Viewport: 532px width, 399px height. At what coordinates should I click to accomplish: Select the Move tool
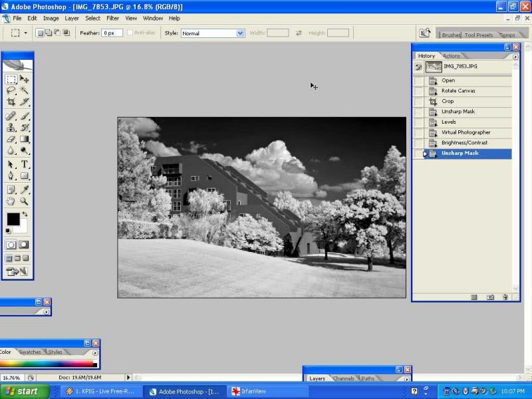click(24, 79)
